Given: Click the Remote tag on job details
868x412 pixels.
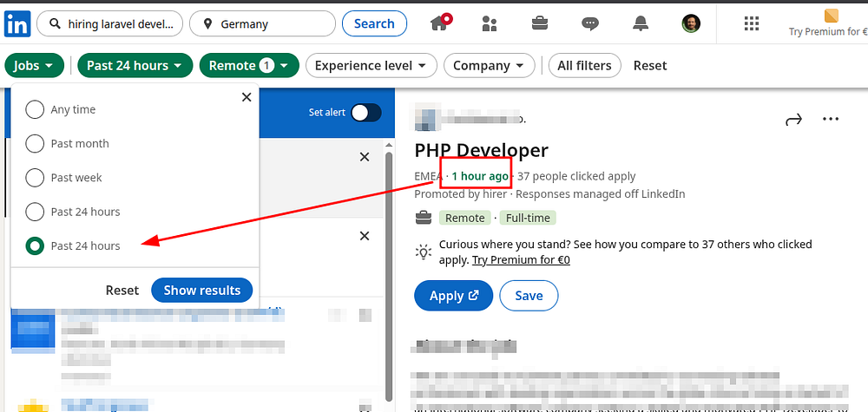Looking at the screenshot, I should pos(465,218).
